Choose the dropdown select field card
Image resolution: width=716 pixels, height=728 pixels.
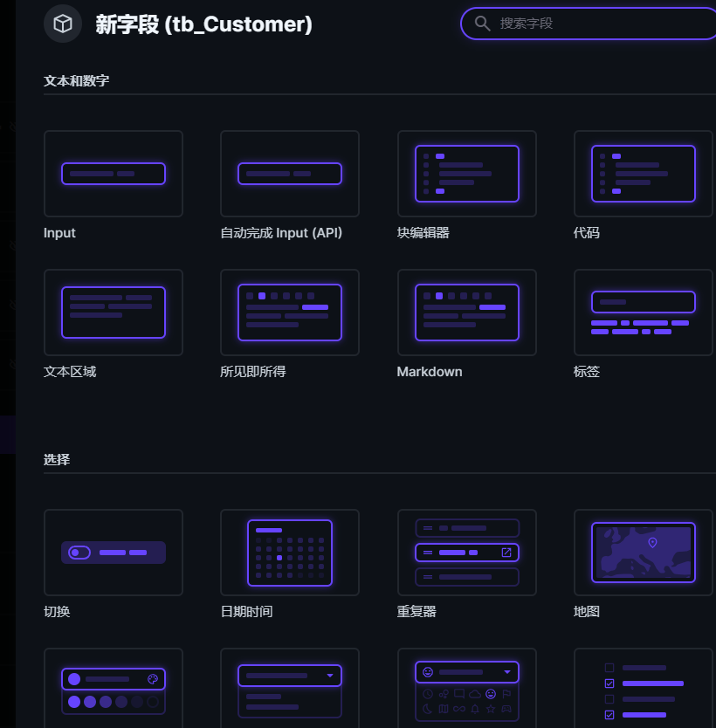click(290, 688)
